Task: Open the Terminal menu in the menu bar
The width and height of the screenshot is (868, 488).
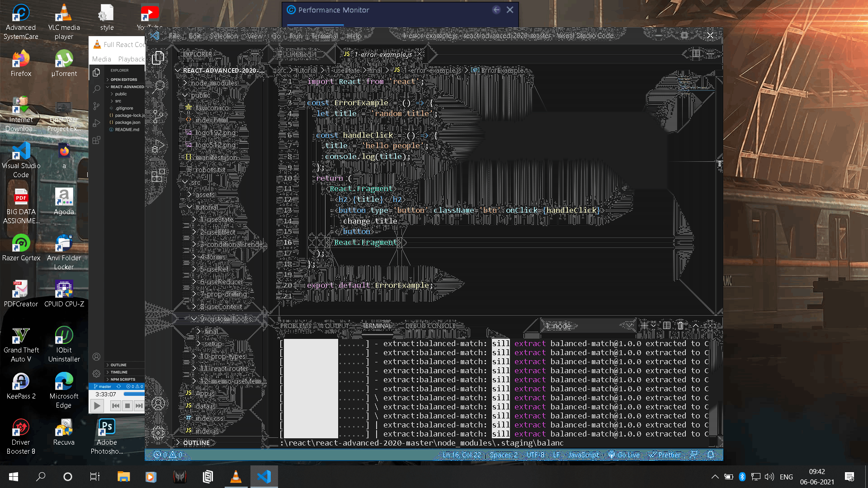Action: pos(324,36)
